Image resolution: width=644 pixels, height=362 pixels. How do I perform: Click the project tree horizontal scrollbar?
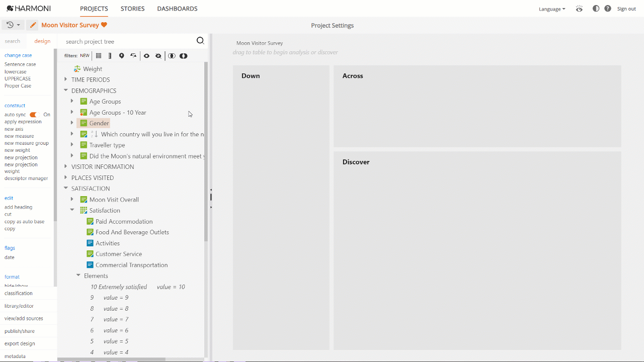click(x=113, y=359)
